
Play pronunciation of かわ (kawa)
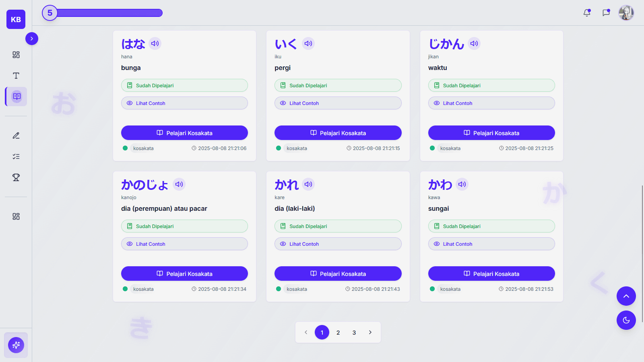point(462,184)
